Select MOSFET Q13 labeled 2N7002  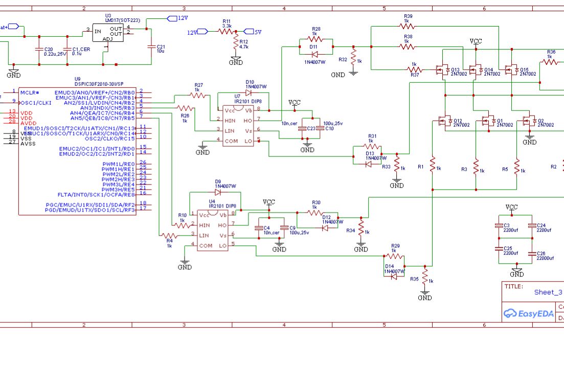pyautogui.click(x=442, y=69)
